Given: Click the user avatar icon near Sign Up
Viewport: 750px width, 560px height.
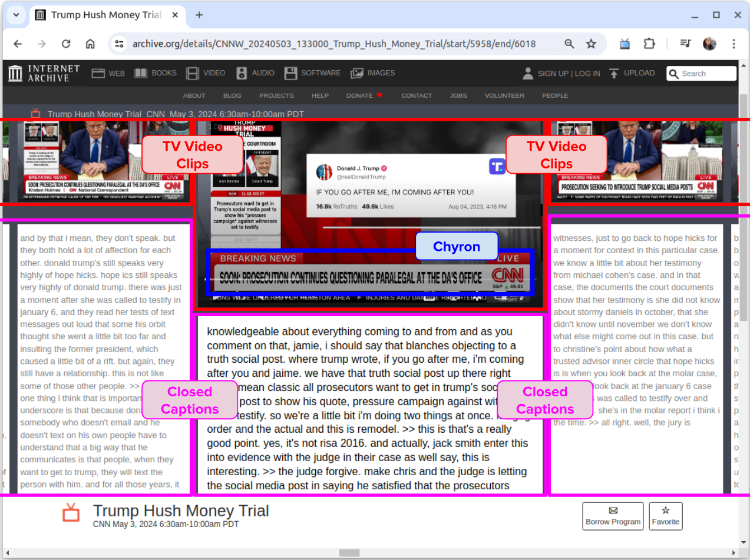Looking at the screenshot, I should click(528, 73).
